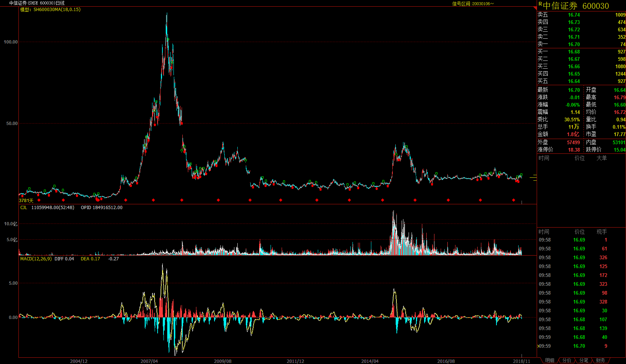626x364 pixels.
Task: Click the 3781天 day-count label
Action: (26, 201)
